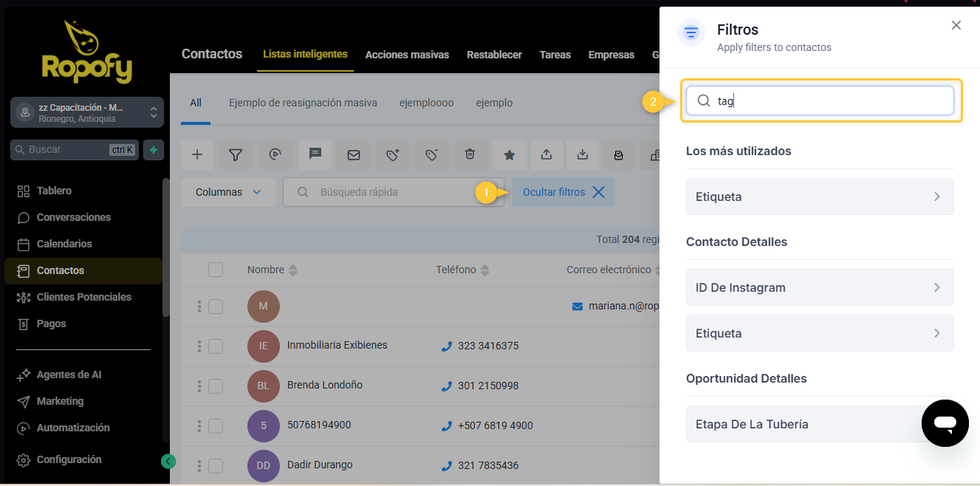
Task: Click the remove tag icon
Action: tap(432, 154)
